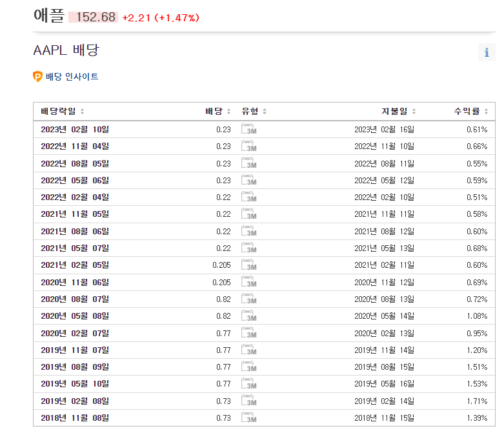This screenshot has height=433, width=504.
Task: Click 3M type icon in 2020년 02월 07일 row
Action: [x=249, y=333]
